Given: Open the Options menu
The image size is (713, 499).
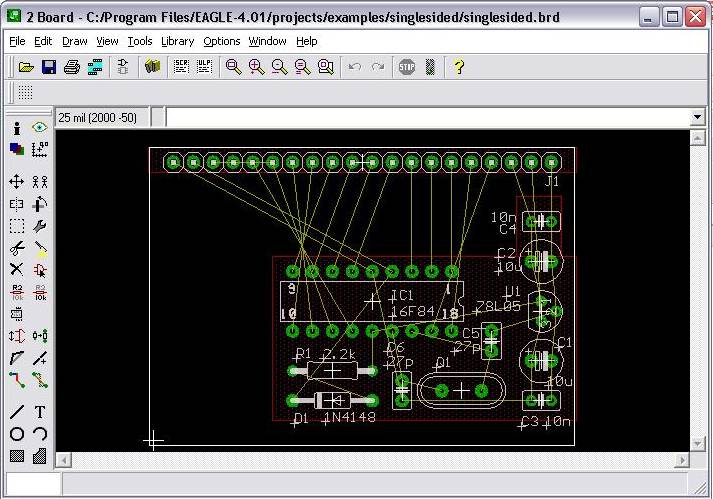Looking at the screenshot, I should pyautogui.click(x=221, y=41).
